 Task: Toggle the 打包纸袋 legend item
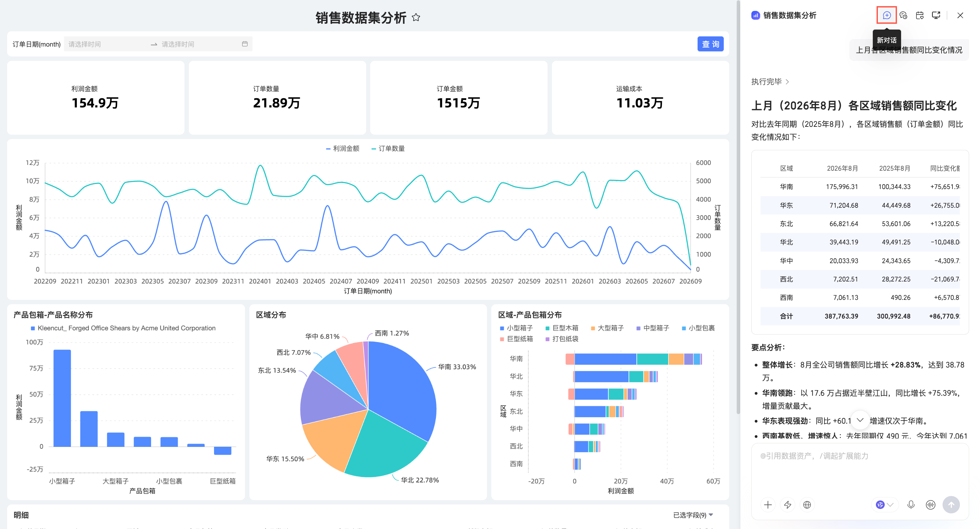pyautogui.click(x=561, y=339)
